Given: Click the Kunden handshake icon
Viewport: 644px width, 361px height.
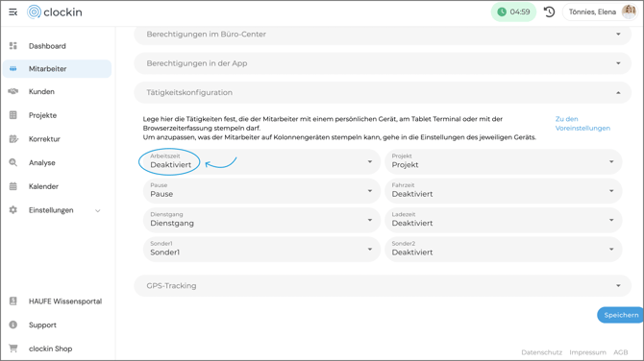Looking at the screenshot, I should pos(13,91).
